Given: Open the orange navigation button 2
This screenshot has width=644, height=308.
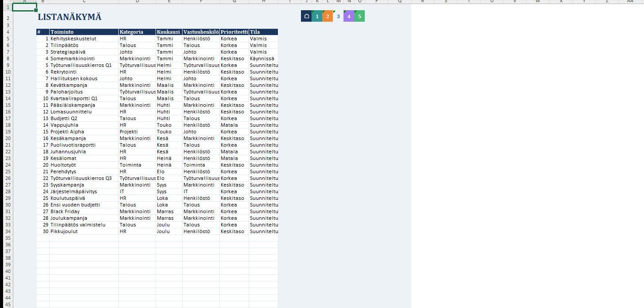Looking at the screenshot, I should pos(328,16).
